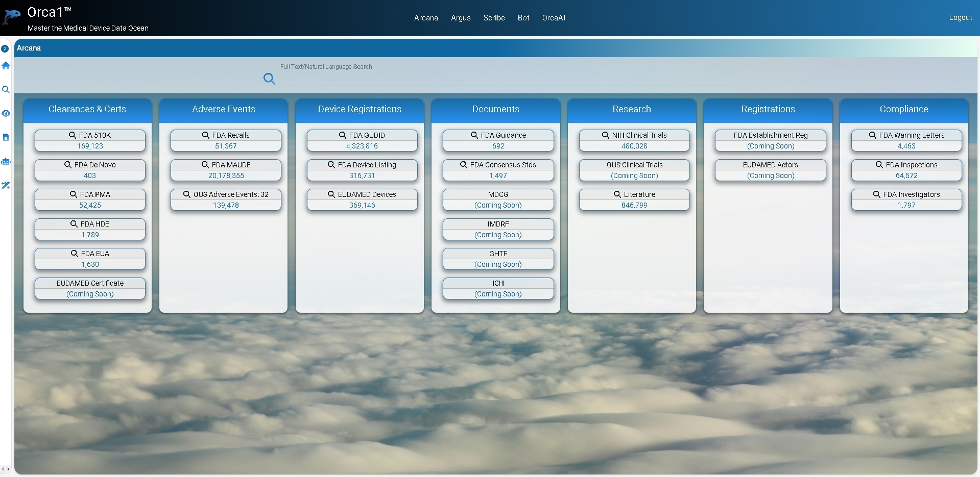Open OrcaAI via sidebar magic wand icon
Viewport: 980px width, 477px height.
coord(6,185)
